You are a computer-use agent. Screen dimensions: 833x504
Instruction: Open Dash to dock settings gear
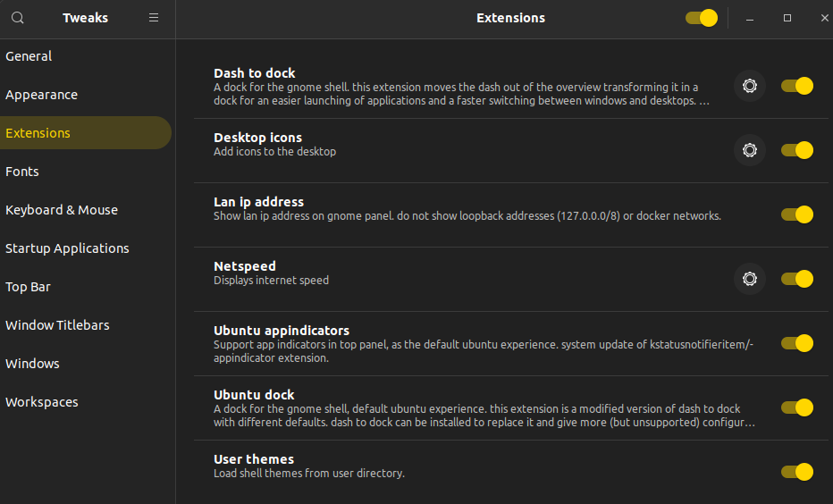click(750, 86)
